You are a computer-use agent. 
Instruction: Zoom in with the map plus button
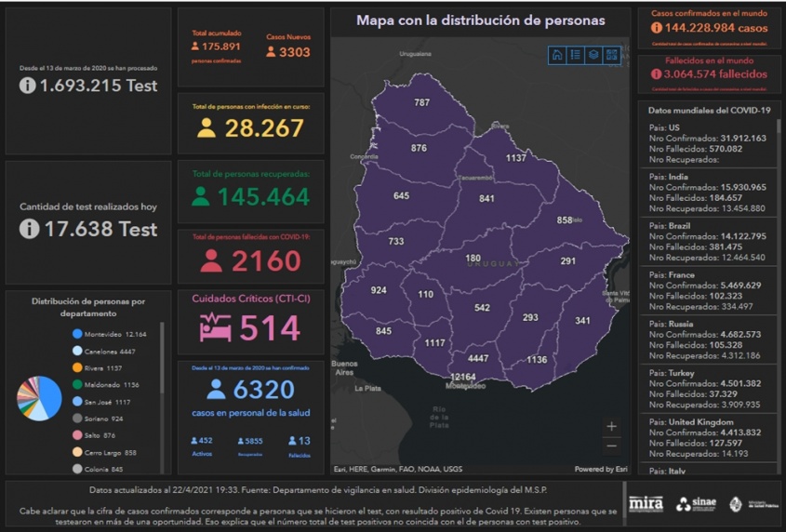point(611,426)
